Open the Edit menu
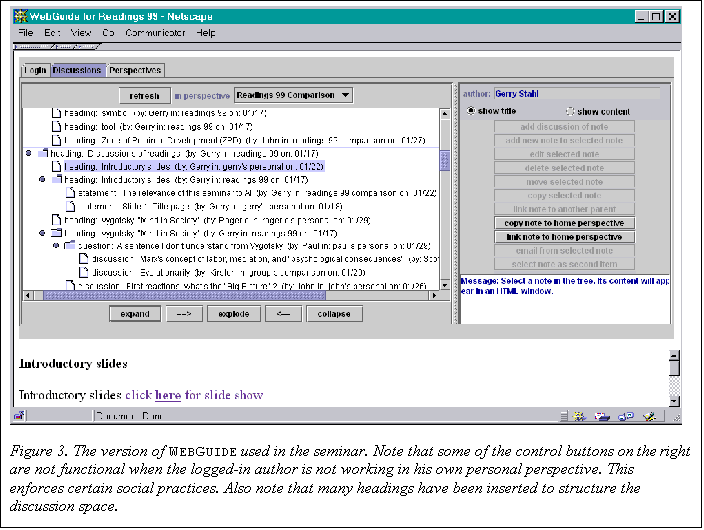 52,33
